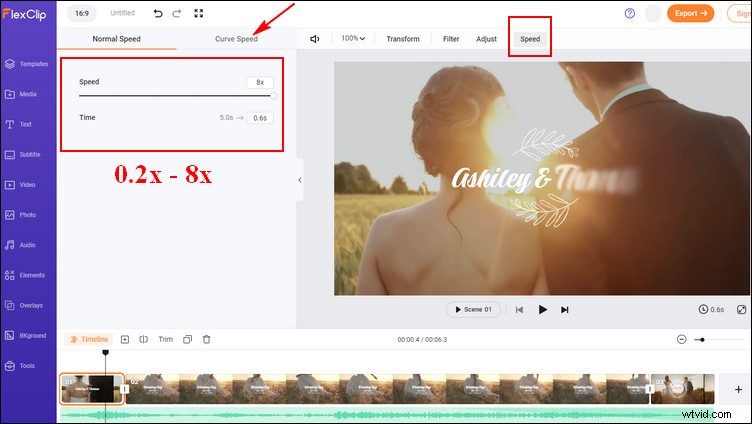This screenshot has width=752, height=424.
Task: Split the clip using the split icon
Action: coord(143,339)
